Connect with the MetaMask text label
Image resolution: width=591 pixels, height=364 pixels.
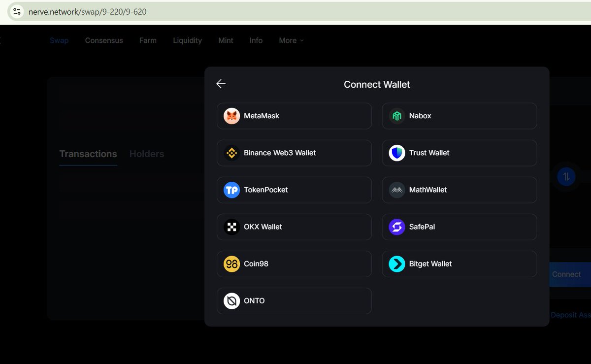[x=262, y=116]
